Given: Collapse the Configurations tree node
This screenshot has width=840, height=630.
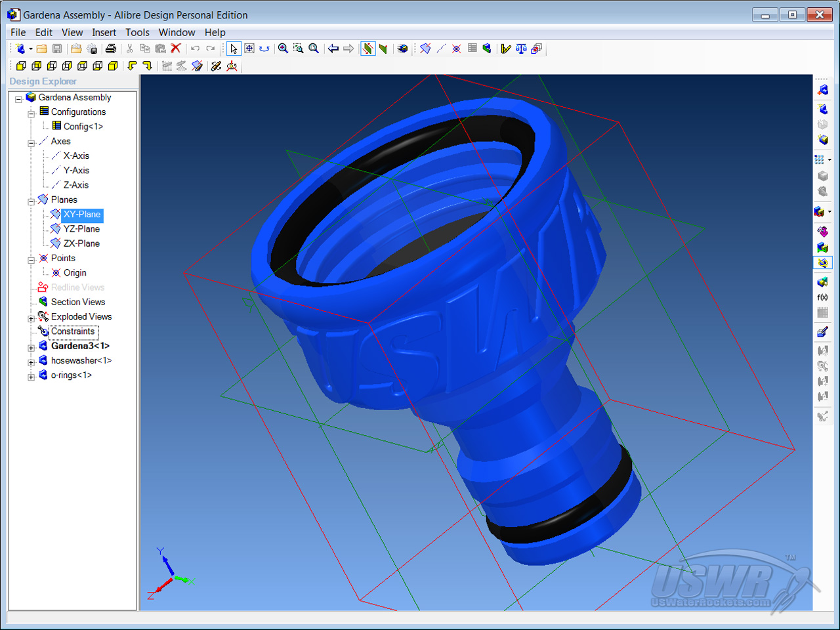Looking at the screenshot, I should 31,114.
